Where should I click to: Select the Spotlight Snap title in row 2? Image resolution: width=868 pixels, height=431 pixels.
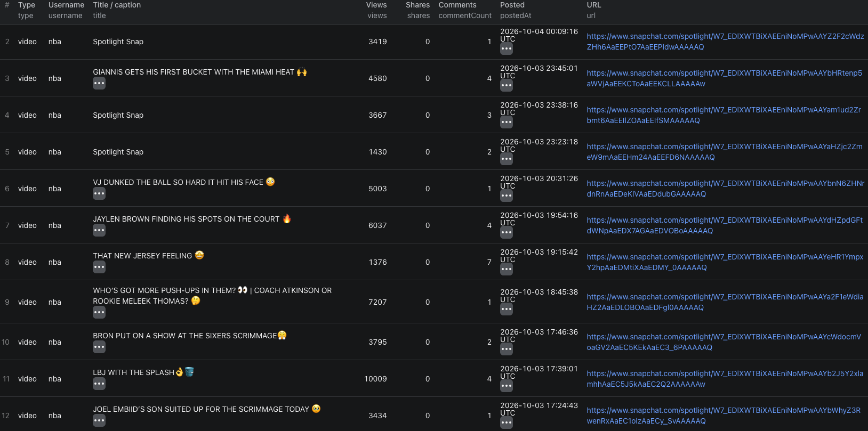pos(118,42)
